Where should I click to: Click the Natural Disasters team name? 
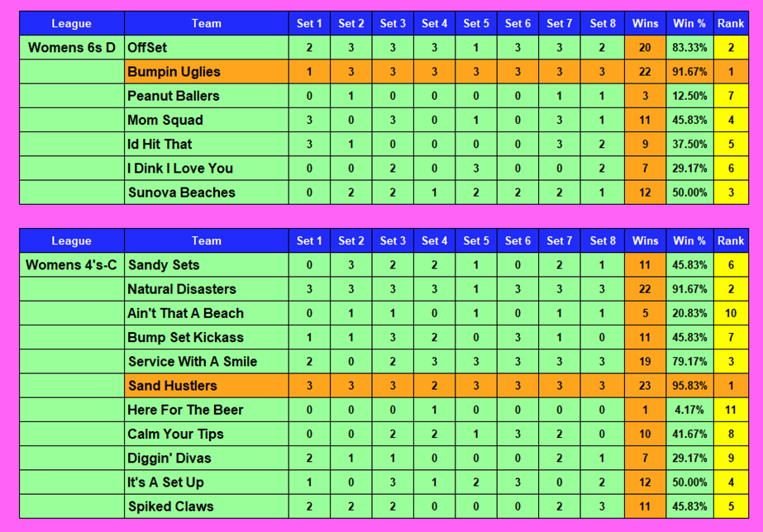181,289
